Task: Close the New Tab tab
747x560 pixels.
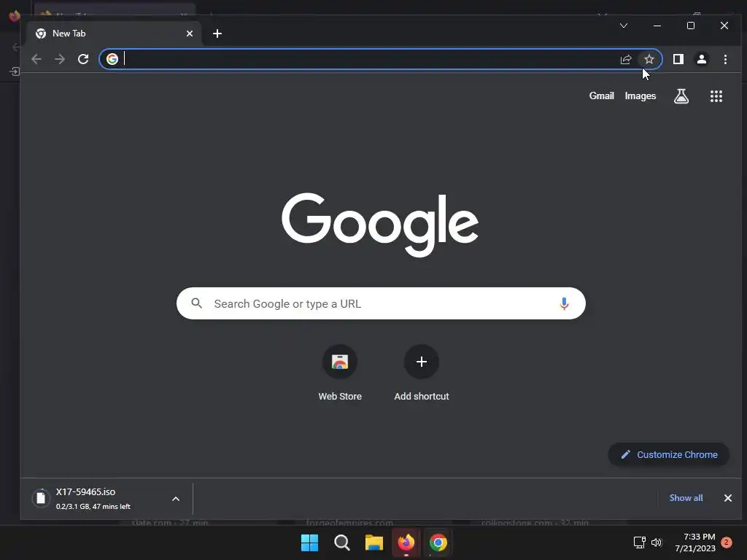Action: coord(190,34)
